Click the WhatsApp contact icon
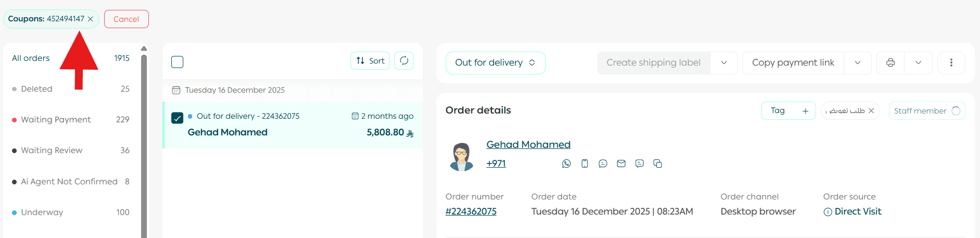Screen dimensions: 980x238 pos(567,164)
